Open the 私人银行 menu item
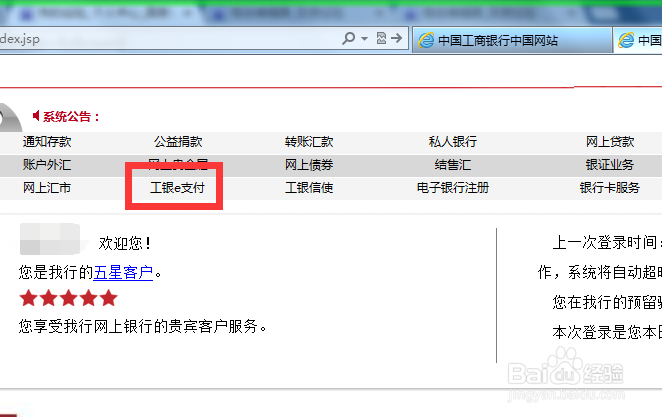 tap(453, 142)
